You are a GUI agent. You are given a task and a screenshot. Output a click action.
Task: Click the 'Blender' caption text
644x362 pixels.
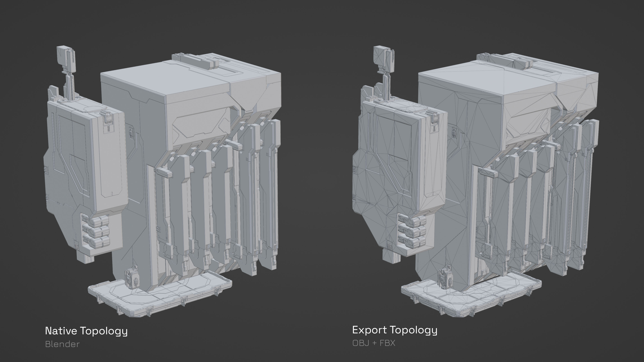pyautogui.click(x=62, y=344)
